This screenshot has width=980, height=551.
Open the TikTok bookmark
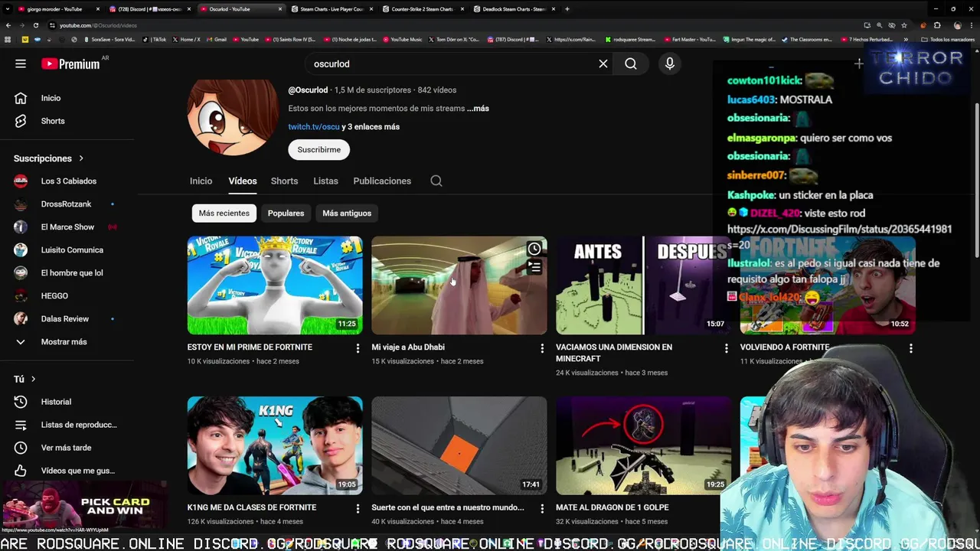[155, 39]
